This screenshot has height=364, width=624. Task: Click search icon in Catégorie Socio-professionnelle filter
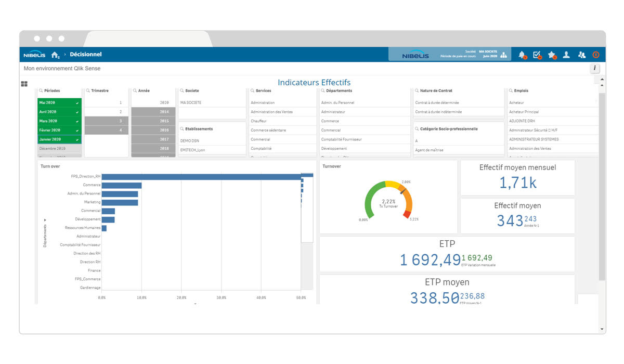coord(417,128)
